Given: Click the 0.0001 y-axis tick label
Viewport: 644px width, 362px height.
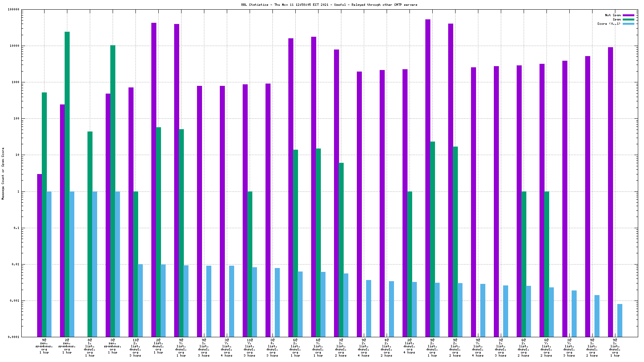Looking at the screenshot, I should pyautogui.click(x=14, y=337).
